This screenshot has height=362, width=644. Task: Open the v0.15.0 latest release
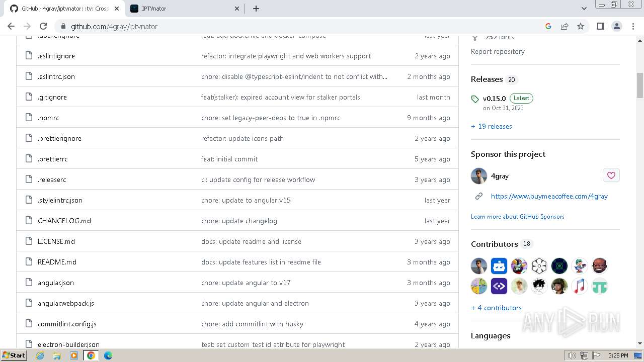[x=494, y=99]
